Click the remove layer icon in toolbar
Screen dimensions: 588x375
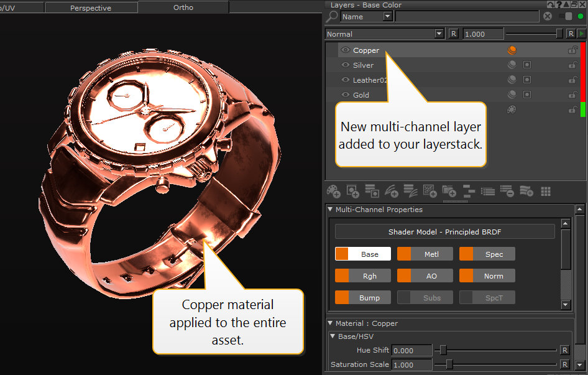507,192
